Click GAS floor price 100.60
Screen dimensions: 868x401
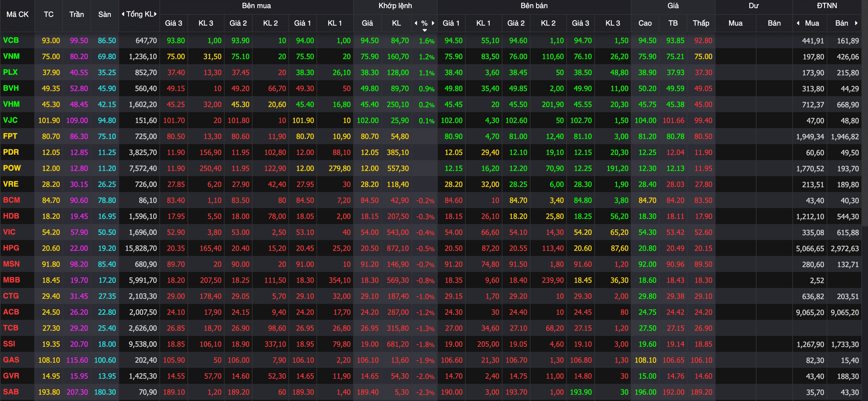point(105,360)
